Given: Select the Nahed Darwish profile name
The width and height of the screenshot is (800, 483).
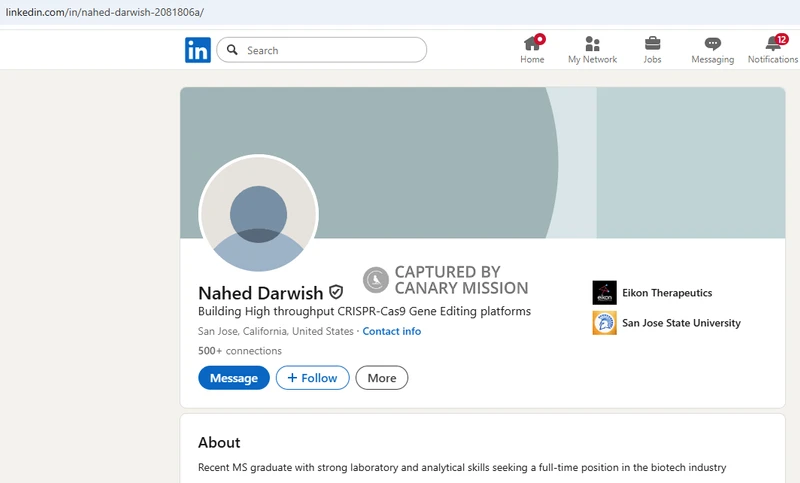Looking at the screenshot, I should point(261,293).
